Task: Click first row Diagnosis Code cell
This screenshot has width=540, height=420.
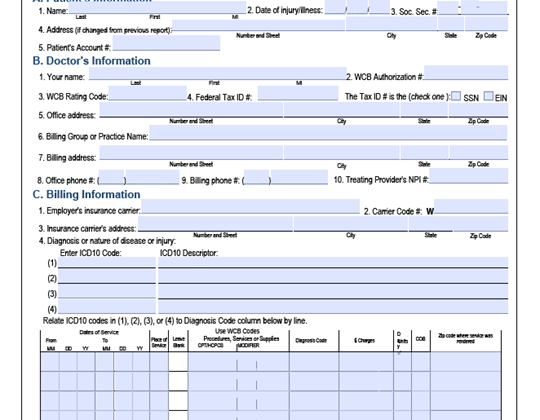Action: [314, 362]
